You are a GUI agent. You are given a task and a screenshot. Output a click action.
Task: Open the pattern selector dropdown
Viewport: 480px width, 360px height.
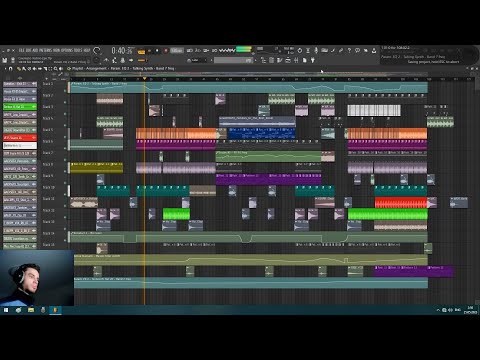click(233, 60)
